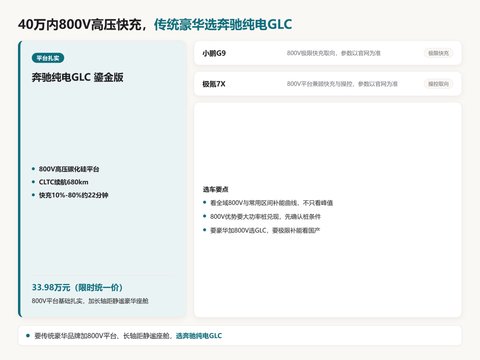
Task: Select the tip '要豪华加800V选GLC，要极限补能看国产'
Action: (265, 230)
